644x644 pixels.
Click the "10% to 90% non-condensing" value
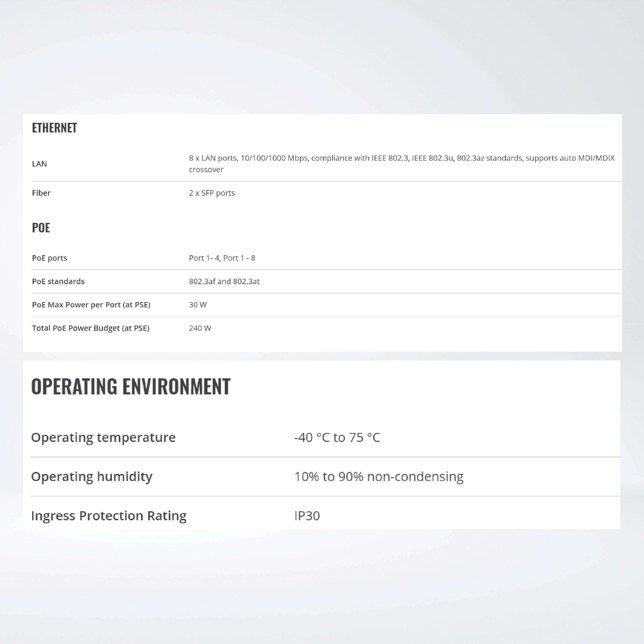tap(379, 476)
